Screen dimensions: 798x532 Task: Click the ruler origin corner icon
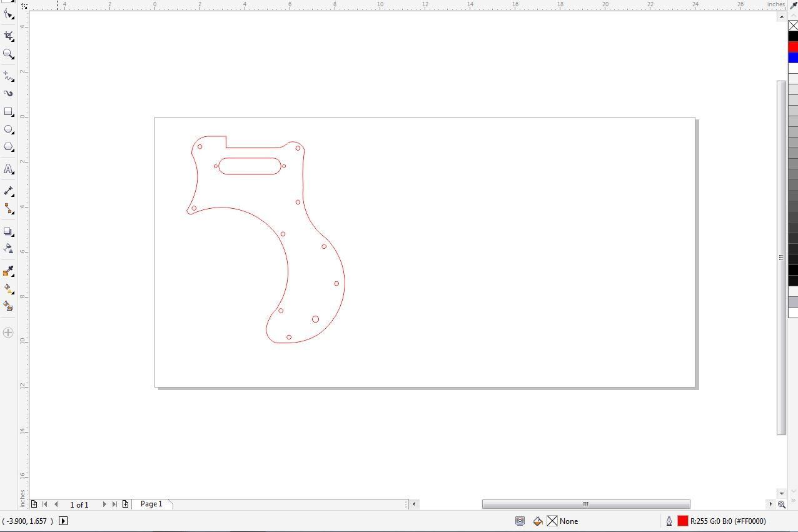[24, 5]
